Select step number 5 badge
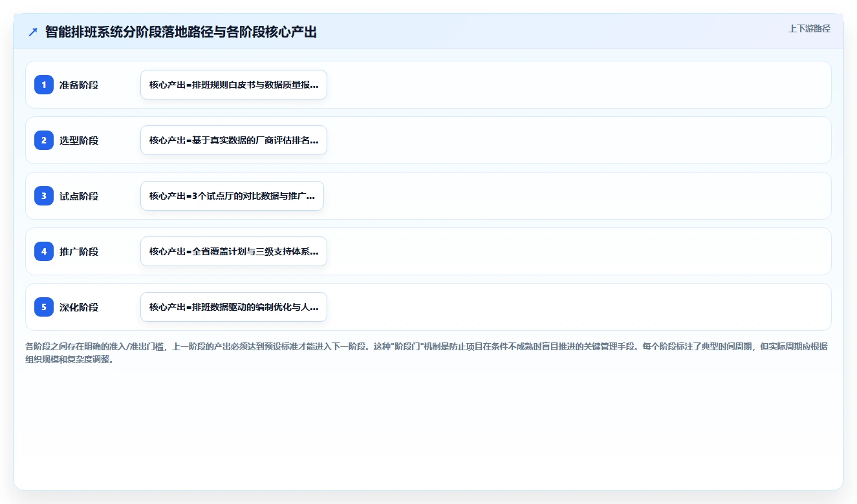857x504 pixels. [x=44, y=307]
